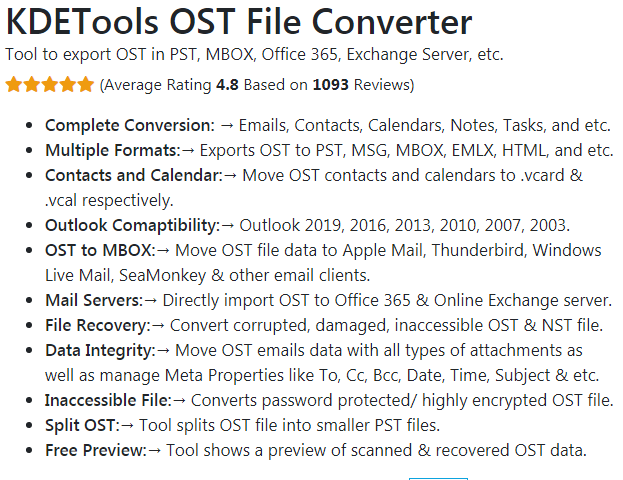Click the fifth orange rating star
Viewport: 623px width, 480px height.
(85, 85)
